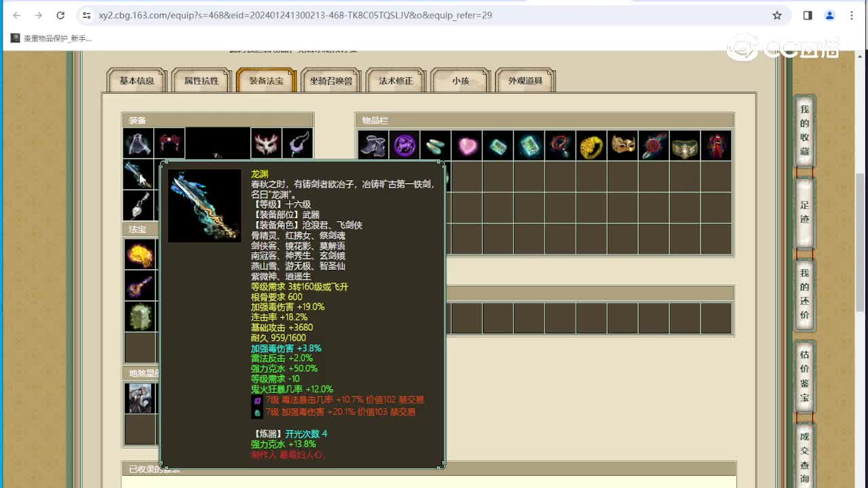This screenshot has width=868, height=488.
Task: Select the silver pendant equipment icon
Action: [138, 205]
